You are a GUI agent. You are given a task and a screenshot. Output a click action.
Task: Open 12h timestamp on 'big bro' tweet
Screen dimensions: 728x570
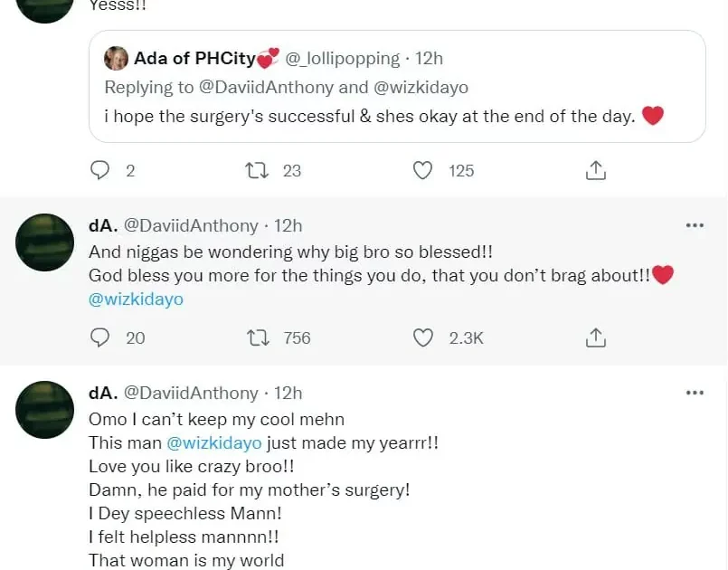pyautogui.click(x=288, y=226)
